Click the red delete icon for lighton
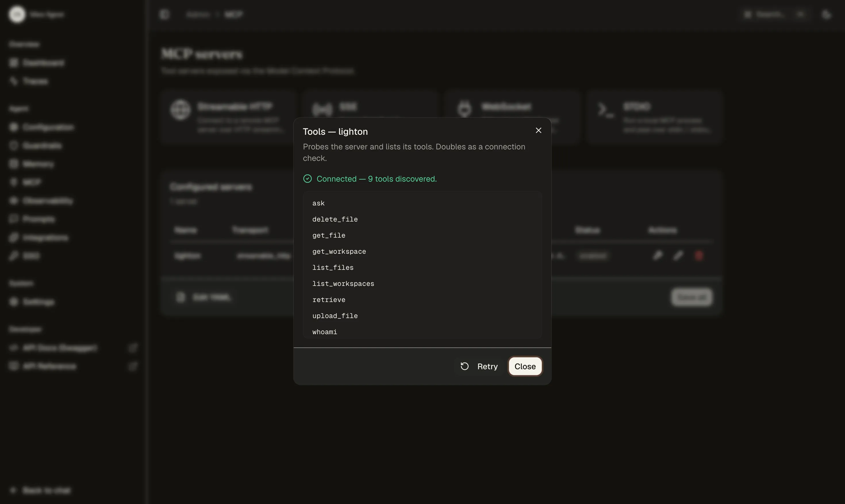The height and width of the screenshot is (504, 845). 698,255
